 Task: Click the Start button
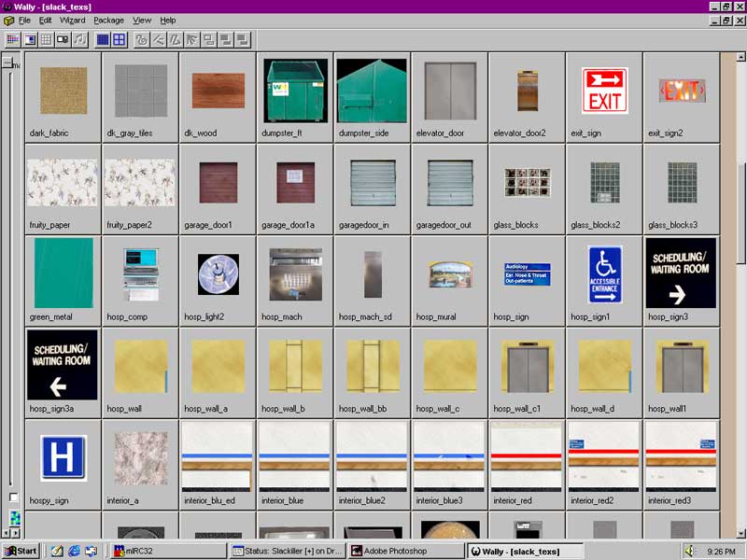point(21,551)
